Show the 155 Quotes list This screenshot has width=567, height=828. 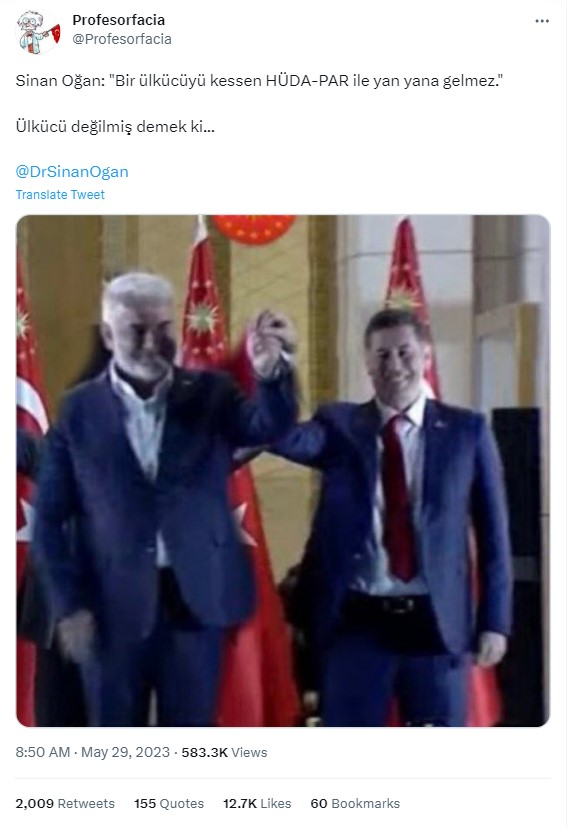pos(169,803)
